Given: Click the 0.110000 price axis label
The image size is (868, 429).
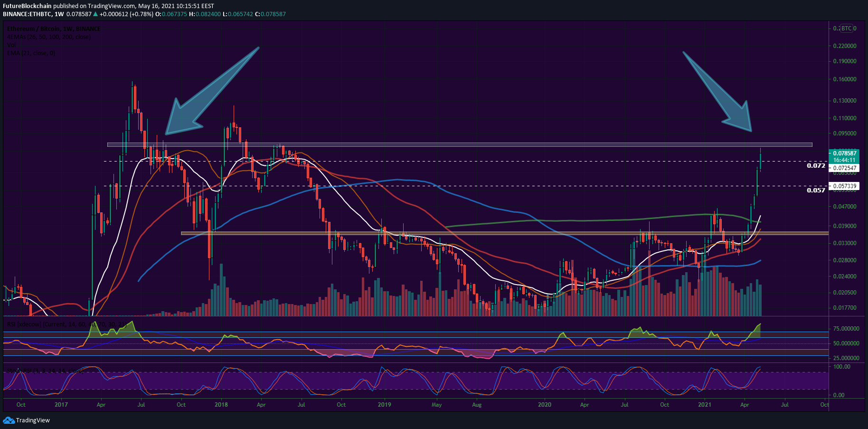Looking at the screenshot, I should click(x=845, y=118).
